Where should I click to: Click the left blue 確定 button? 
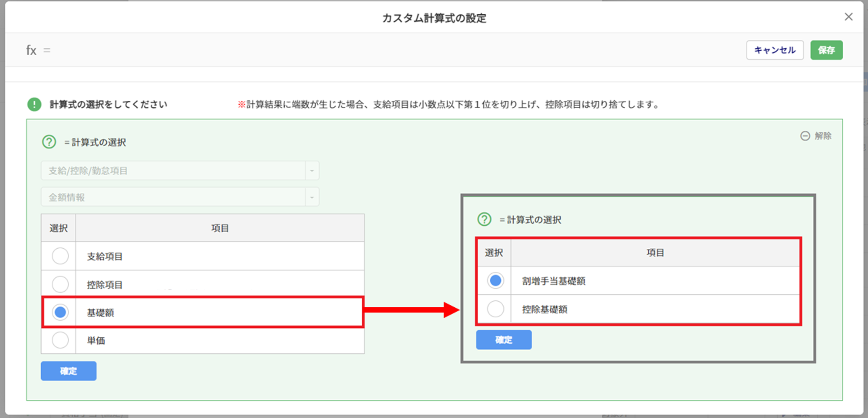pyautogui.click(x=69, y=371)
